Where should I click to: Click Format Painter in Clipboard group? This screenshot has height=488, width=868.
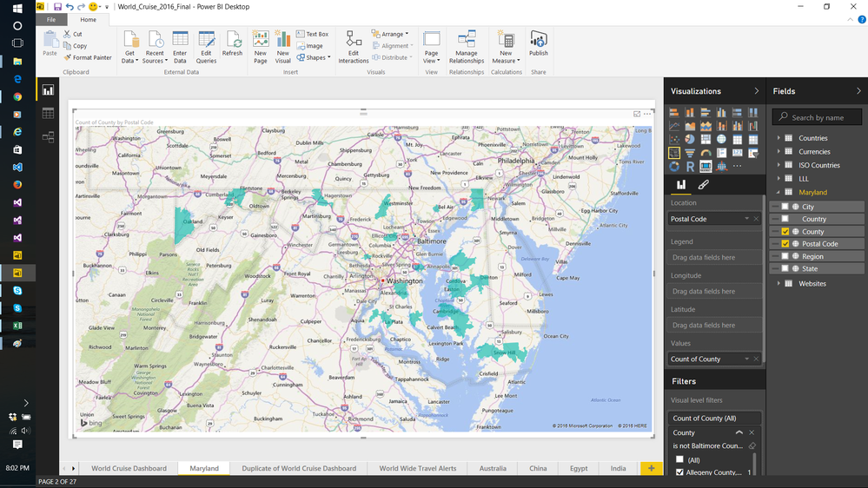point(88,57)
